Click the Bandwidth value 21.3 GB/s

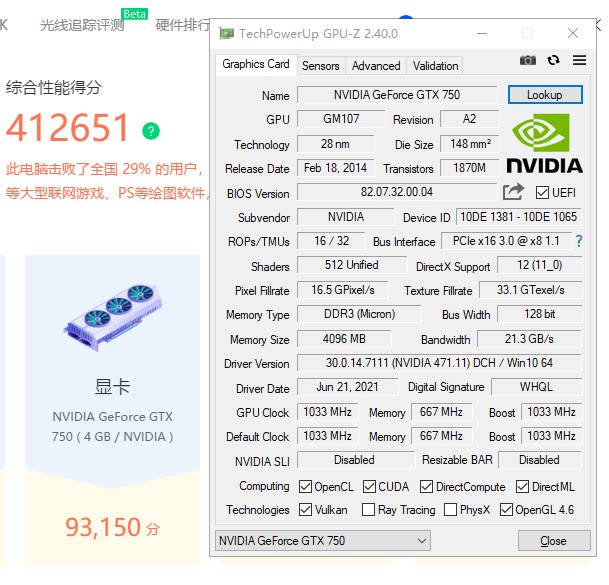[529, 339]
